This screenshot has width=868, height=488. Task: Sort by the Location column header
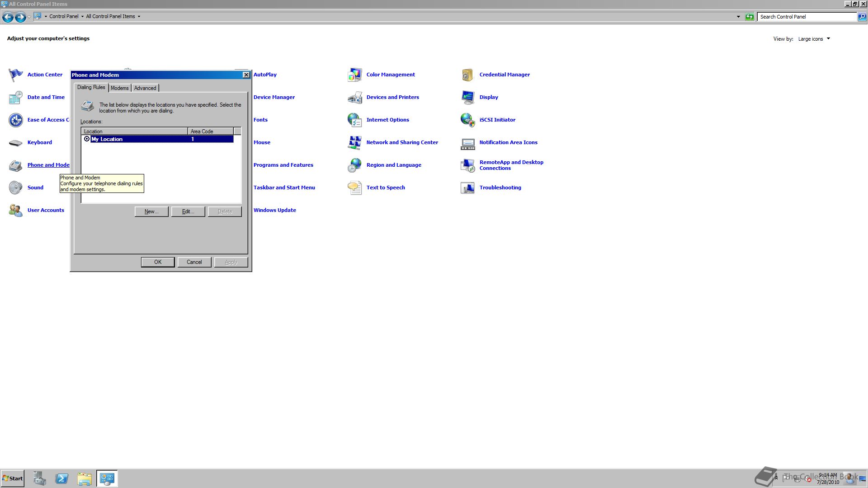click(x=134, y=131)
